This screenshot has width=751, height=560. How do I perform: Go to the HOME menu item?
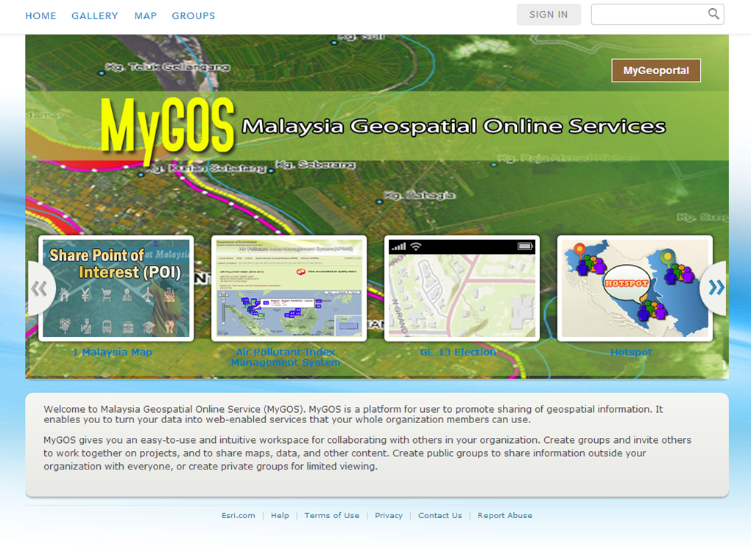click(x=40, y=15)
